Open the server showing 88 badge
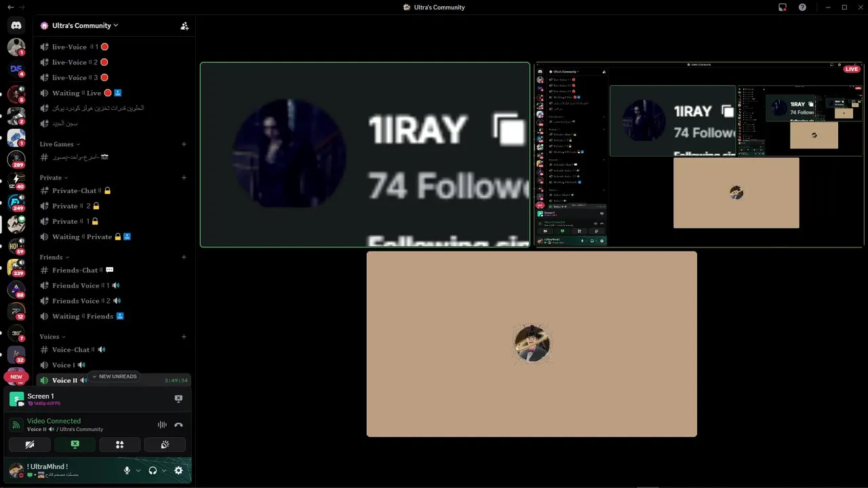This screenshot has height=488, width=868. pos(16,289)
